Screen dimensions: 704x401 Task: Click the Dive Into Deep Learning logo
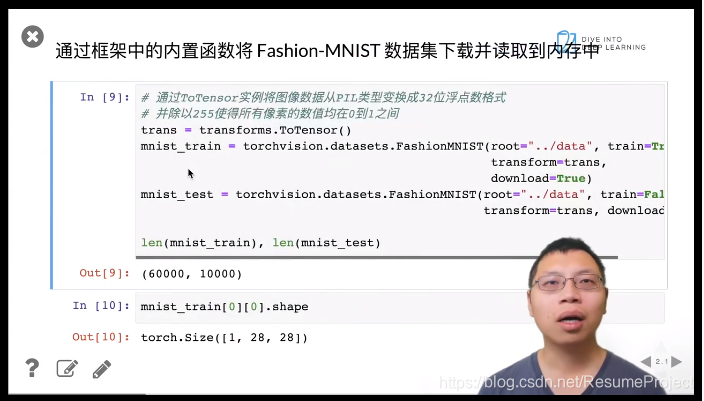(x=601, y=41)
